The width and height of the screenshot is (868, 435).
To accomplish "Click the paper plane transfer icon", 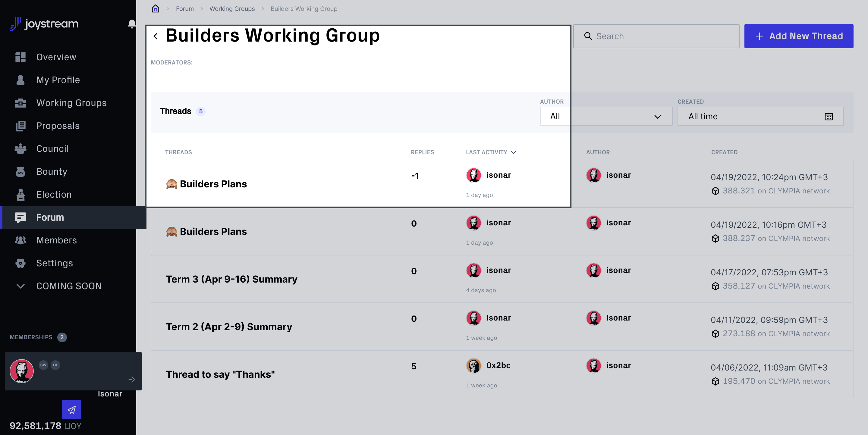I will (71, 409).
